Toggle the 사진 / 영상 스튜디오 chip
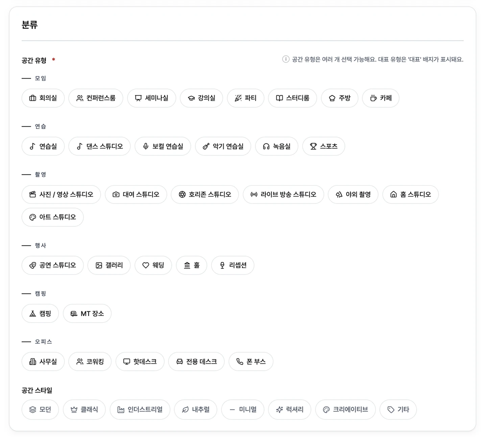 pos(61,195)
